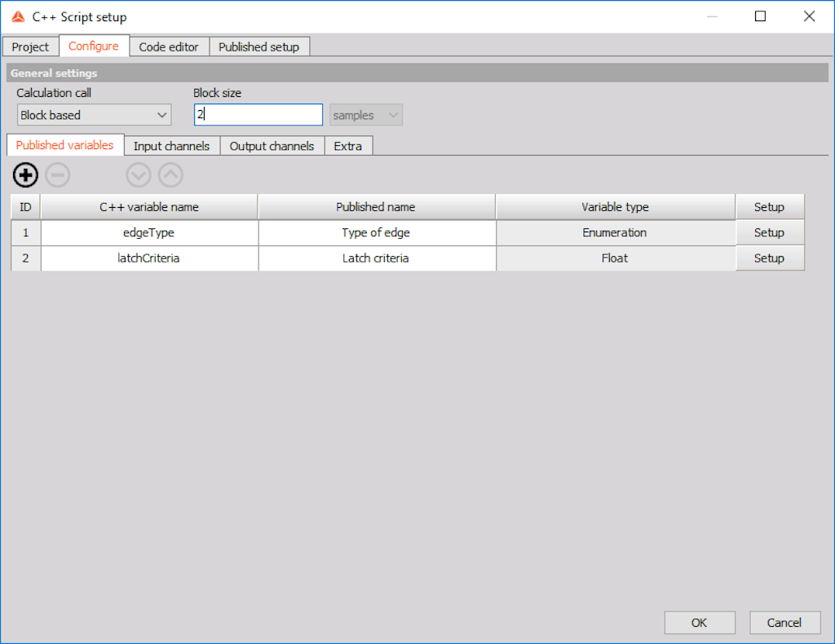
Task: Switch to the Project tab
Action: 30,46
